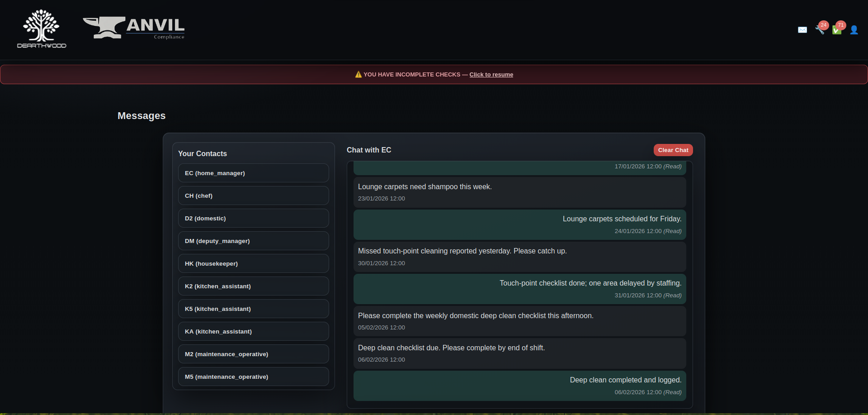Image resolution: width=868 pixels, height=415 pixels.
Task: Select the M2 (maintenance_operative) contact
Action: point(253,354)
